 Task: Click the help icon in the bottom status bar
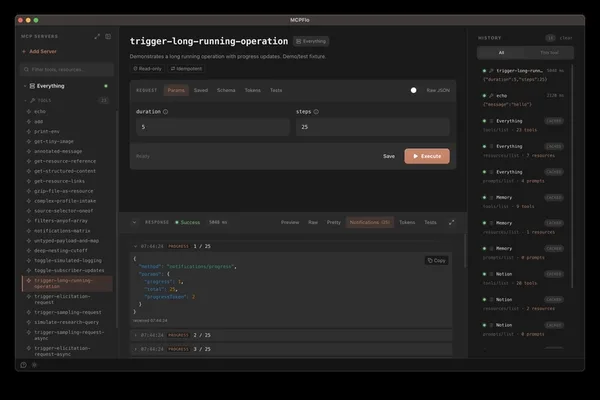(x=24, y=365)
